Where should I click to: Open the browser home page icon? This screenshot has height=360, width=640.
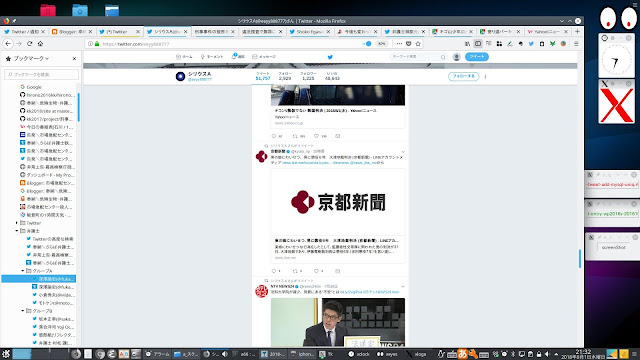point(40,44)
